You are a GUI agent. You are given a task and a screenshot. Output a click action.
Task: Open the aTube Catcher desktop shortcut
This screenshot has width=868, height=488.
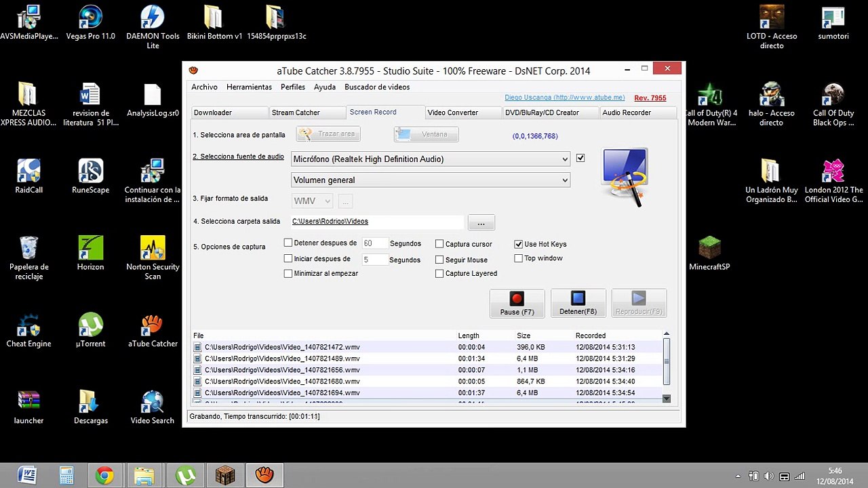[153, 331]
